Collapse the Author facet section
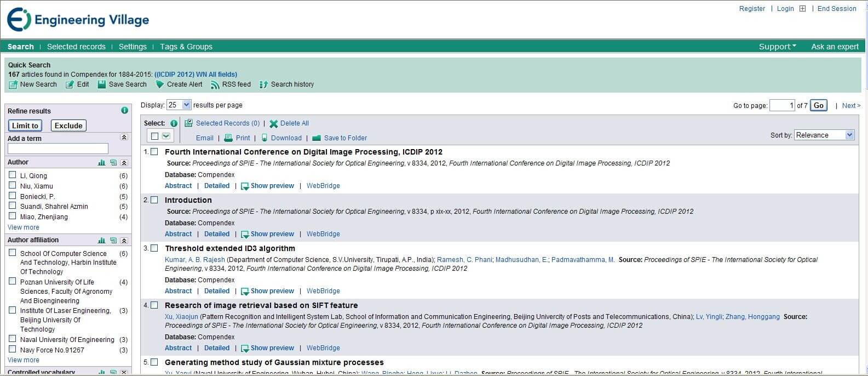 click(x=124, y=163)
